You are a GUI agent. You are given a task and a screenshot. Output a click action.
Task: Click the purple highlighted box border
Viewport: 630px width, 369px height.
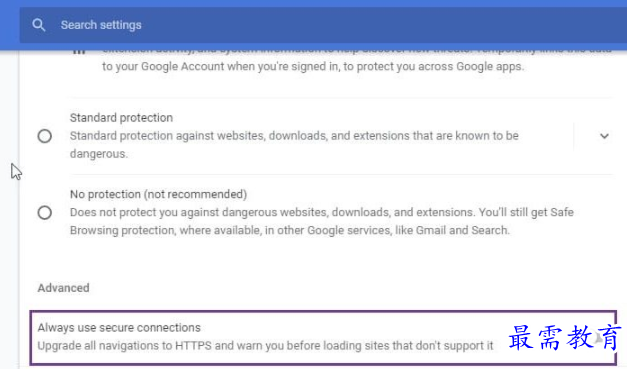(323, 312)
